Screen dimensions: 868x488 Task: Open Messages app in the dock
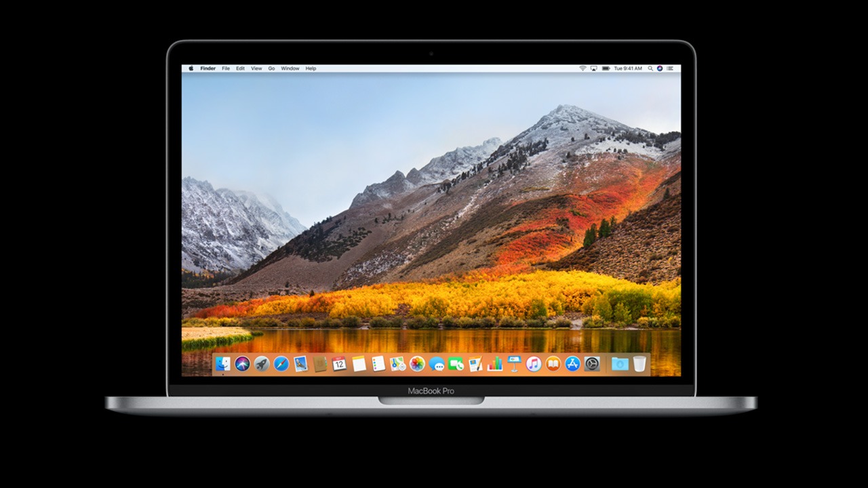coord(437,364)
